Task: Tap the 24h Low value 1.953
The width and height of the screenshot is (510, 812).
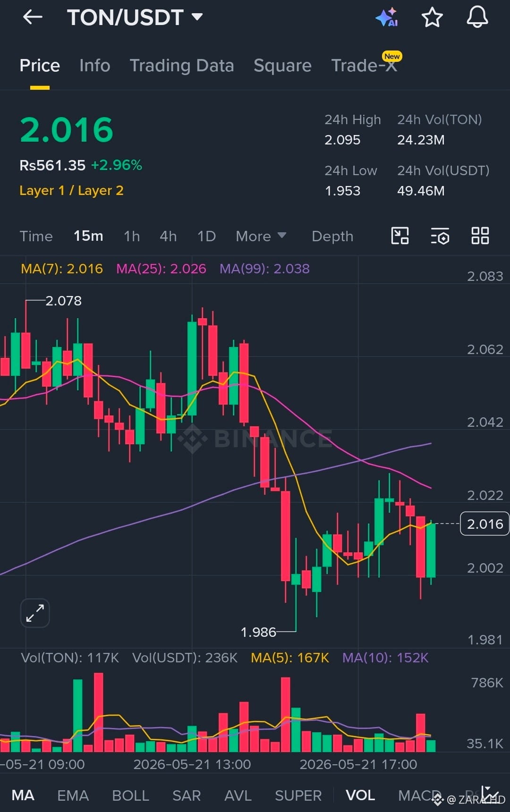Action: tap(342, 191)
